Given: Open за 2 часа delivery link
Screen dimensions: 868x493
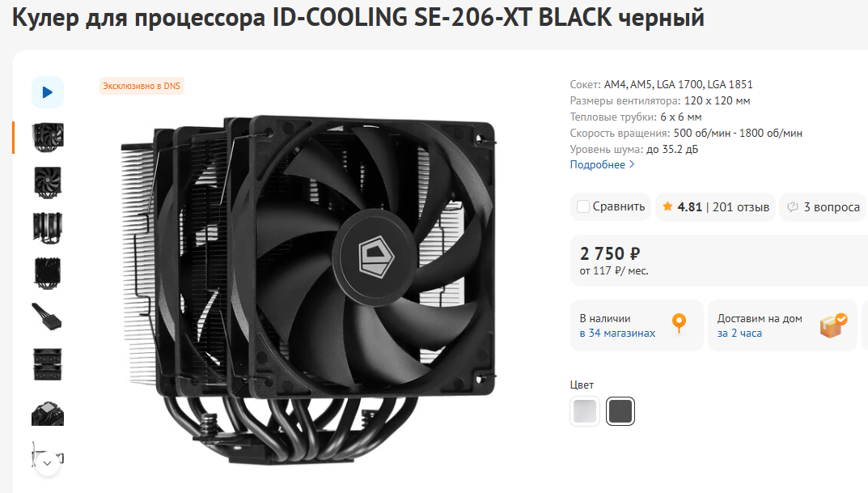Looking at the screenshot, I should point(739,333).
